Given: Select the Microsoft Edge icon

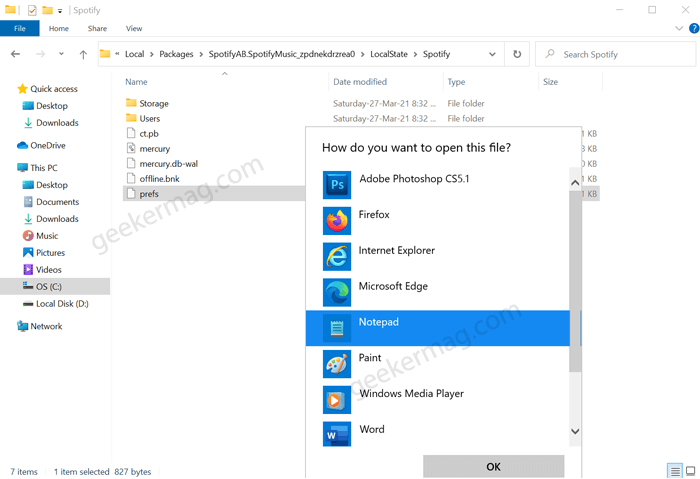Looking at the screenshot, I should click(x=337, y=292).
